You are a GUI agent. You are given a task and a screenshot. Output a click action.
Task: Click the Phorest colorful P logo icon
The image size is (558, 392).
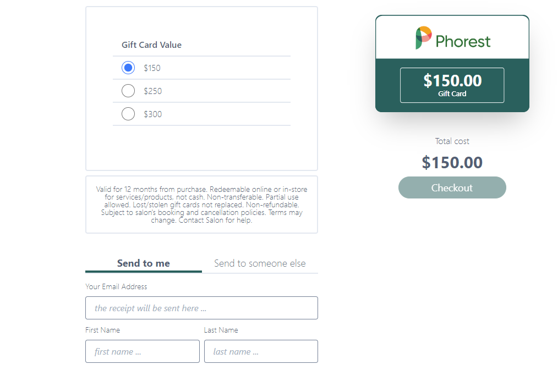click(x=424, y=38)
